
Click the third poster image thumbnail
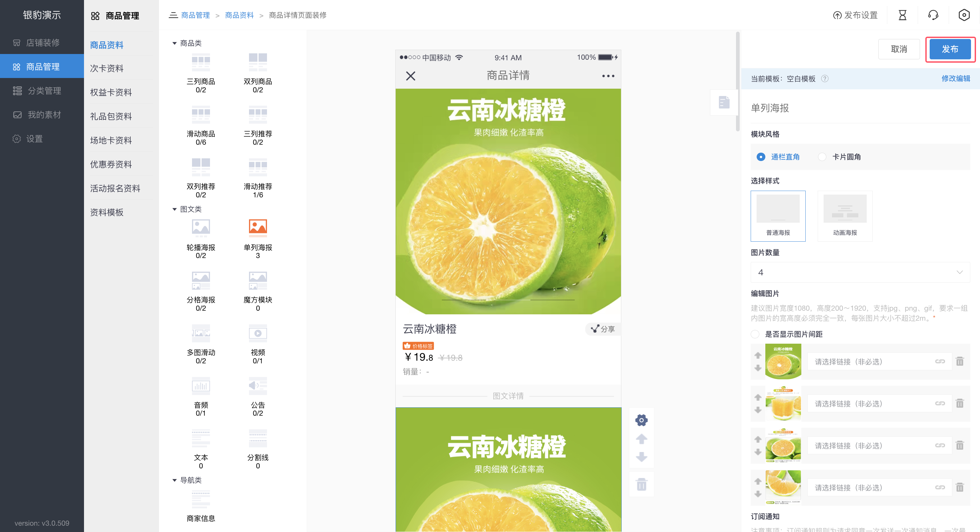coord(783,445)
